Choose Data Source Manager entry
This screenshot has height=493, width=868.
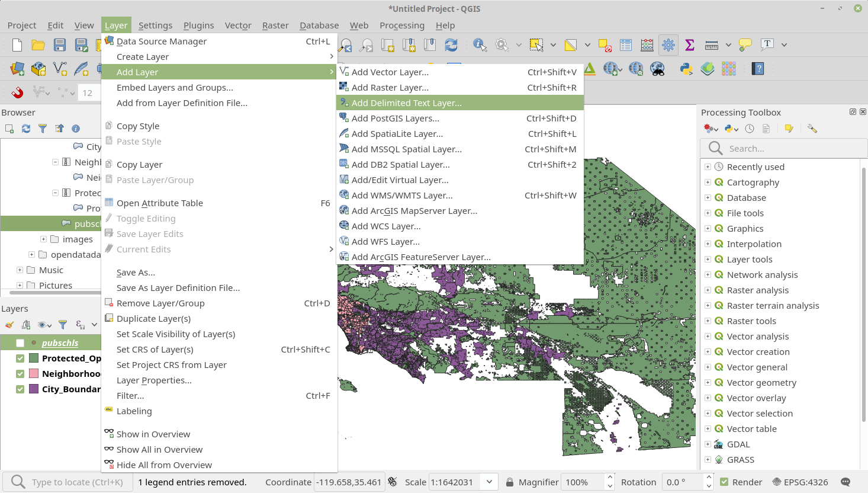[x=219, y=41]
